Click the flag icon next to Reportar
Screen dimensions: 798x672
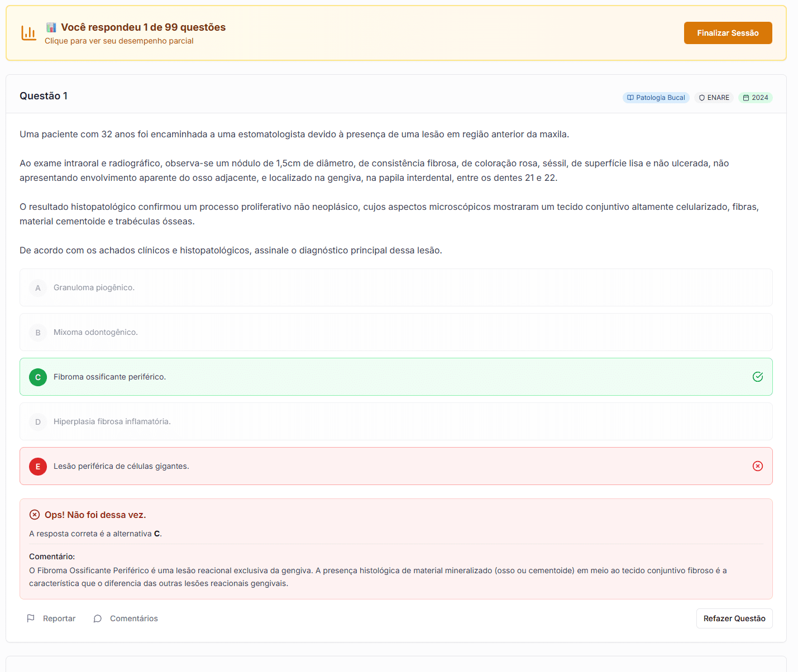click(x=31, y=618)
